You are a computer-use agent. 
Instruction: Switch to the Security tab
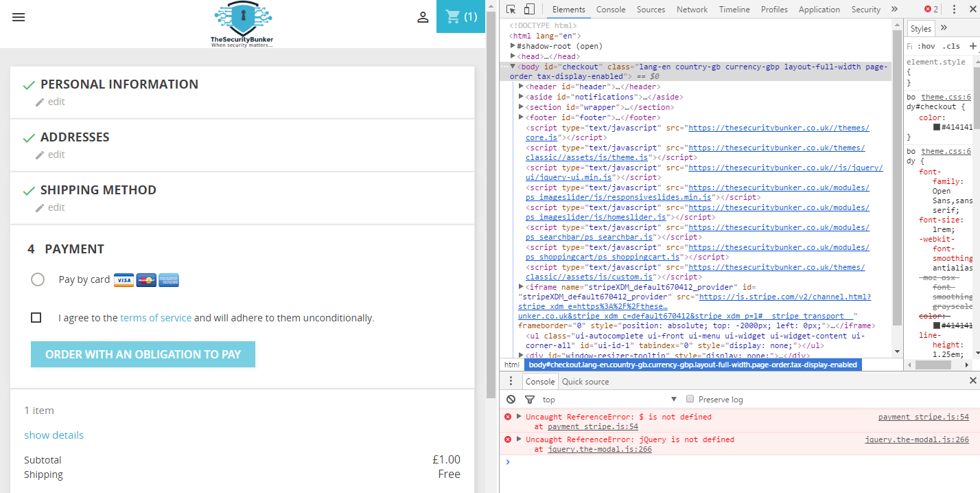coord(866,9)
